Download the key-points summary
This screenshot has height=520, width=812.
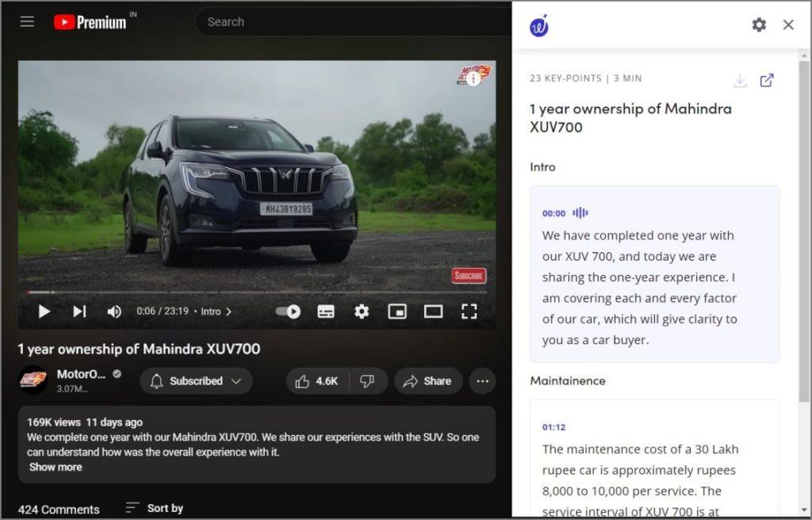pos(740,81)
